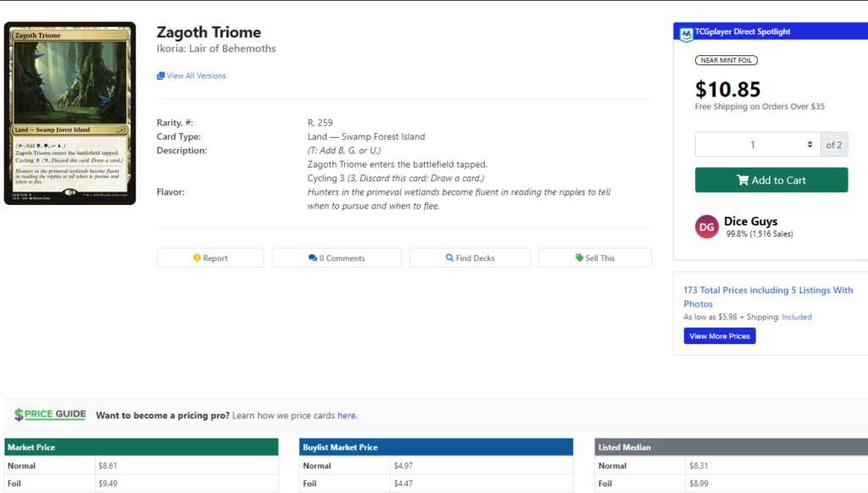Screen dimensions: 868x493
Task: Click the Market Price table header
Action: click(142, 447)
